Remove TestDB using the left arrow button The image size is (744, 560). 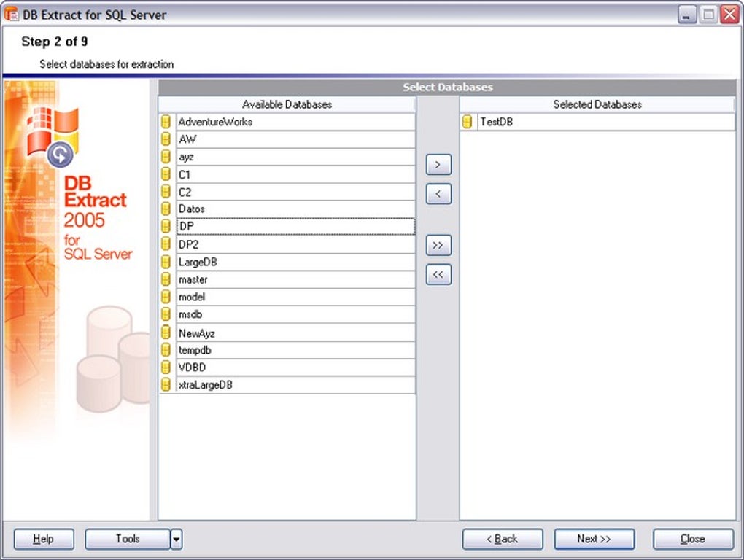tap(438, 193)
